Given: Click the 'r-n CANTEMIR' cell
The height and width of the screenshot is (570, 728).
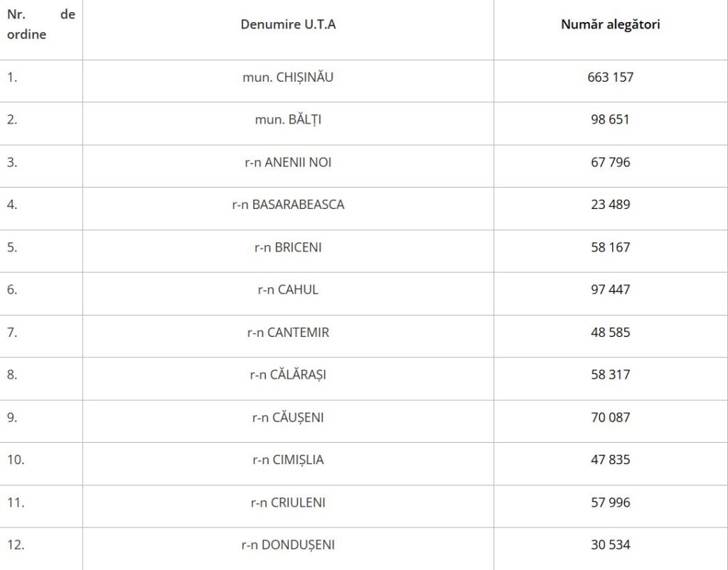Looking at the screenshot, I should pos(288,333).
